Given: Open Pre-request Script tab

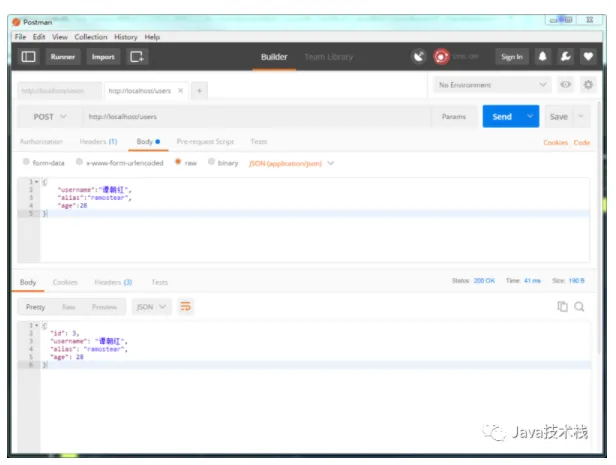Looking at the screenshot, I should (x=205, y=141).
